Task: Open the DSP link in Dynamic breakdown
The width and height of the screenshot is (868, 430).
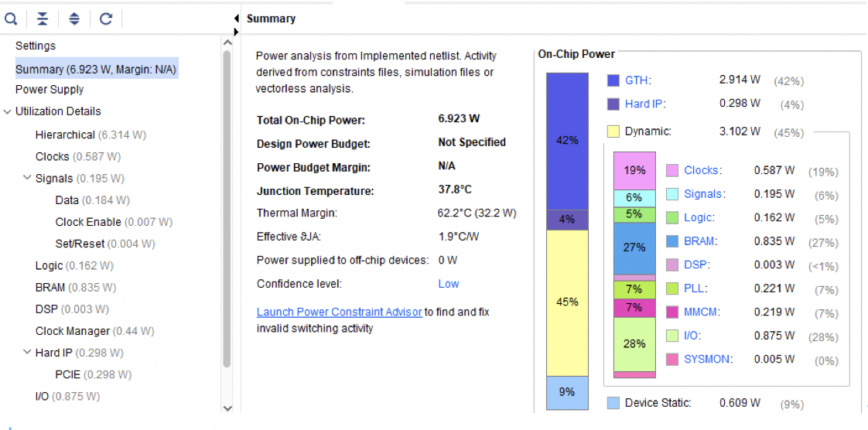Action: click(695, 264)
